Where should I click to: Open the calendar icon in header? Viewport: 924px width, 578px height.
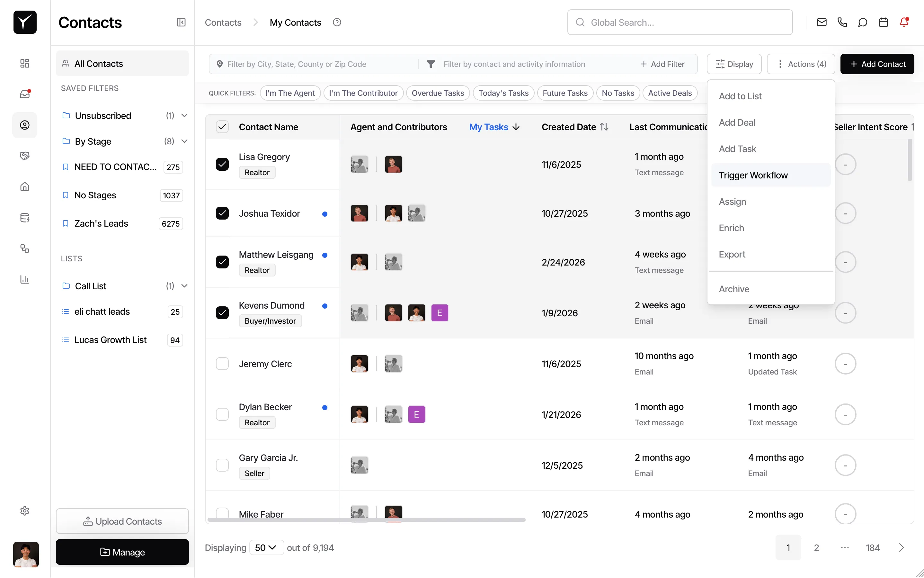[x=883, y=22]
